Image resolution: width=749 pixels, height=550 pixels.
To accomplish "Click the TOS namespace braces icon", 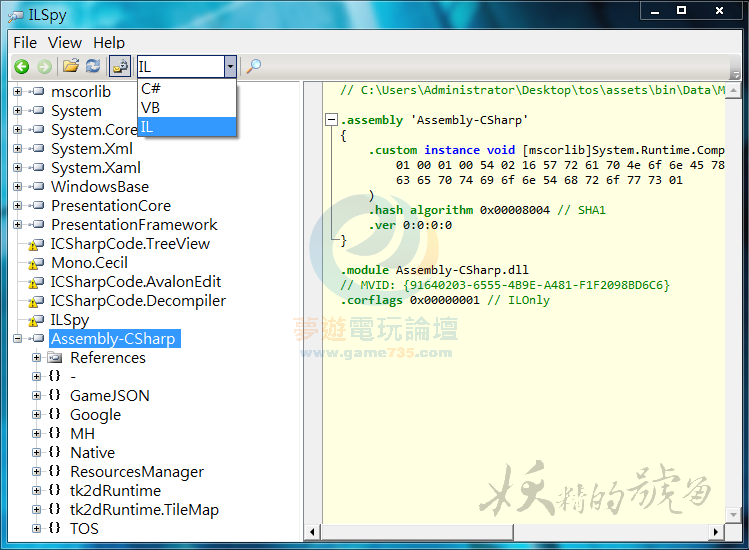I will click(54, 528).
